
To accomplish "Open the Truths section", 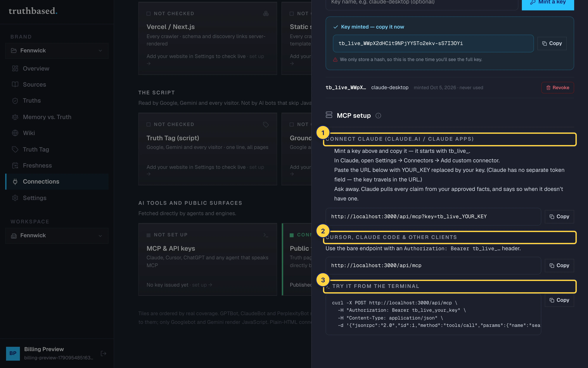I will 57,100.
